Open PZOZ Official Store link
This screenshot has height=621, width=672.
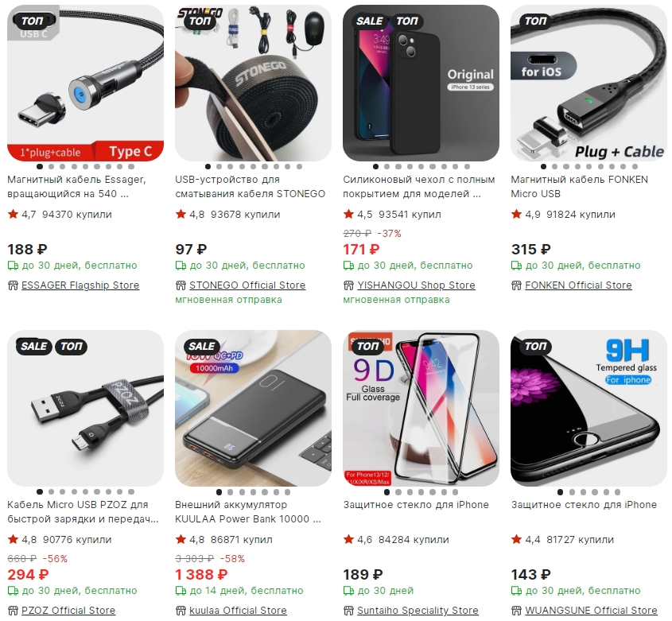[x=68, y=611]
